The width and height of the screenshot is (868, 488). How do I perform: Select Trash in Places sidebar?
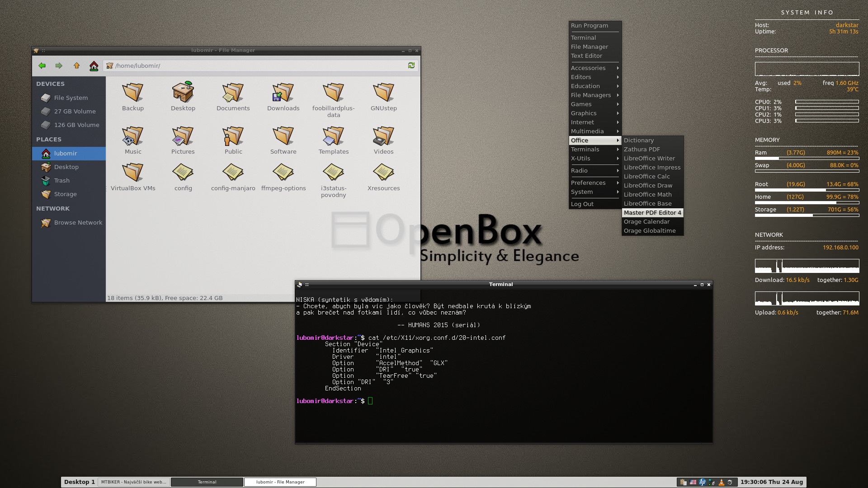pyautogui.click(x=69, y=180)
